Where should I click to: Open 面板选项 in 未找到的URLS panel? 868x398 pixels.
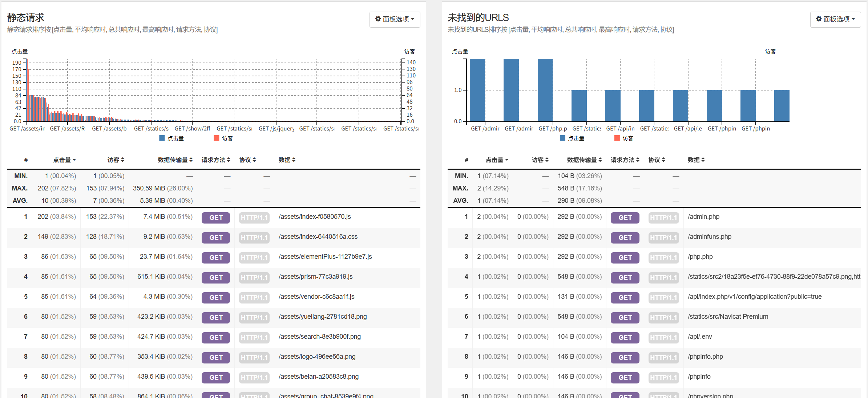835,19
